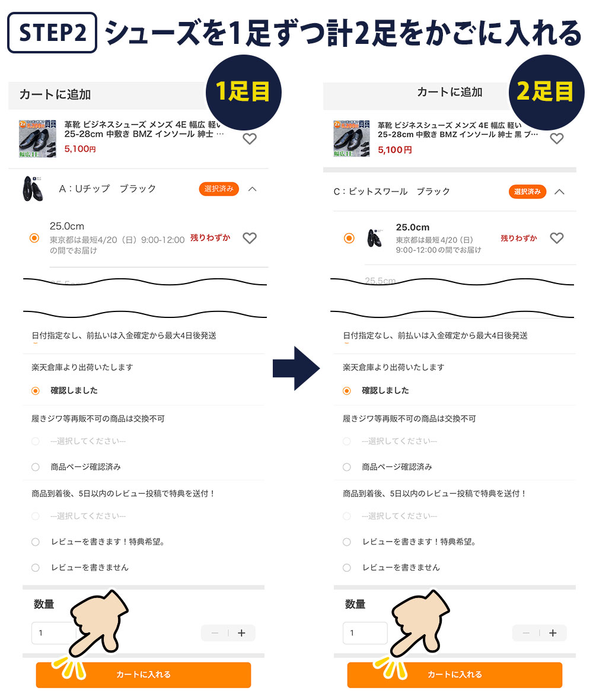Favorite the right product with the heart icon
This screenshot has width=593, height=700.
[556, 138]
